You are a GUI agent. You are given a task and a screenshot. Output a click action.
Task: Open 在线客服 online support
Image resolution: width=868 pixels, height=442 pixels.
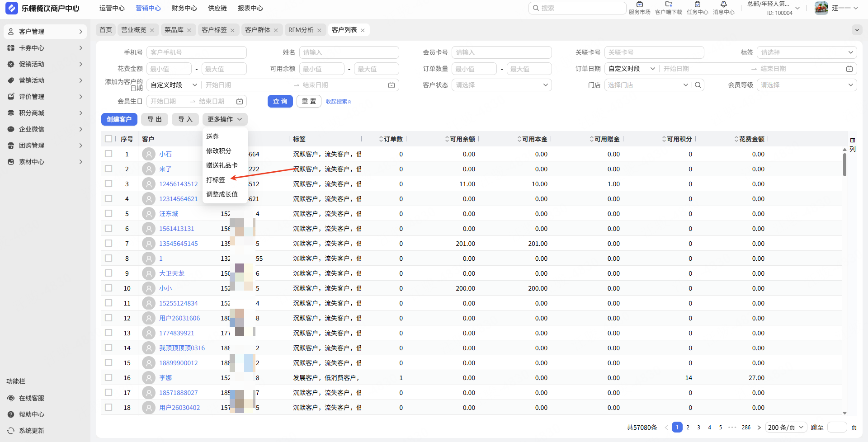[31, 398]
